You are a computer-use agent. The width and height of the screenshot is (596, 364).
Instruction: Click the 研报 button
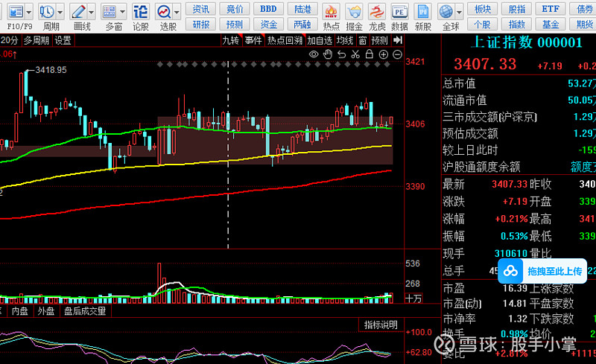click(x=200, y=25)
